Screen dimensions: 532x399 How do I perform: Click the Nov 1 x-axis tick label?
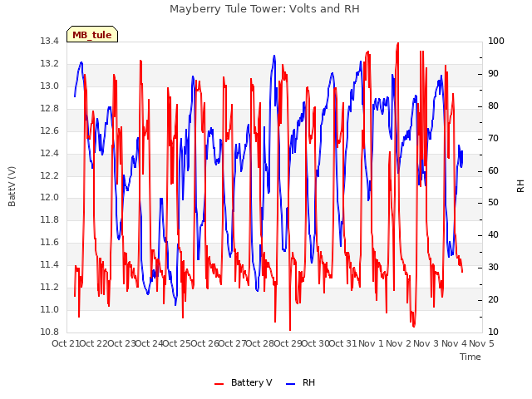tap(371, 343)
